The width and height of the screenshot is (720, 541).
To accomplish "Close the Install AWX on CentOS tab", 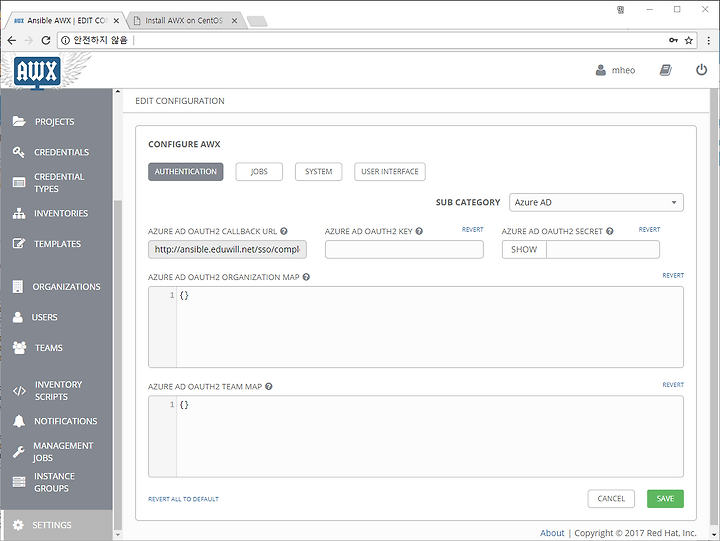I will coord(234,21).
